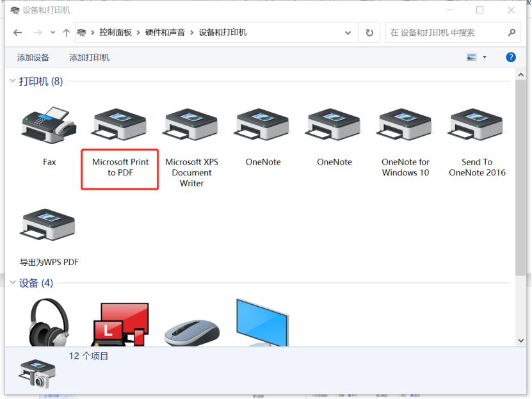This screenshot has height=399, width=532.
Task: Collapse the 打印机 (8) group
Action: [13, 81]
